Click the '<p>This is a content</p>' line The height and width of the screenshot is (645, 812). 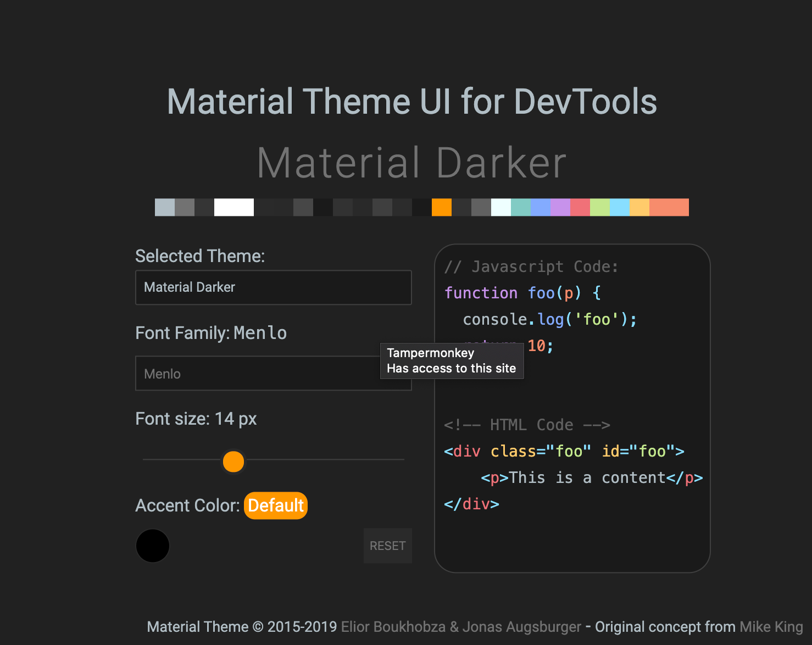tap(592, 477)
